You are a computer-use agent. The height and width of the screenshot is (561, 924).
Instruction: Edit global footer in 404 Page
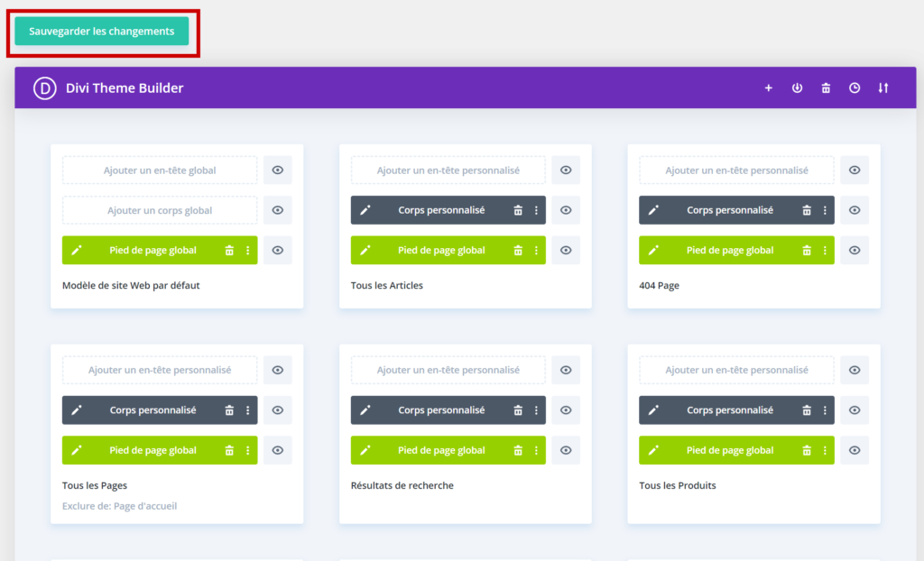(x=653, y=251)
